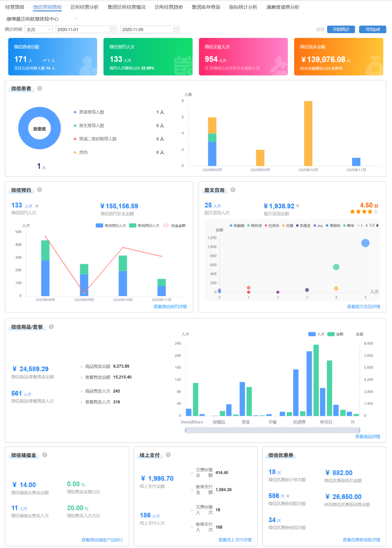The width and height of the screenshot is (392, 548).
Task: Toggle 定金金额 line legend
Action: click(x=174, y=226)
